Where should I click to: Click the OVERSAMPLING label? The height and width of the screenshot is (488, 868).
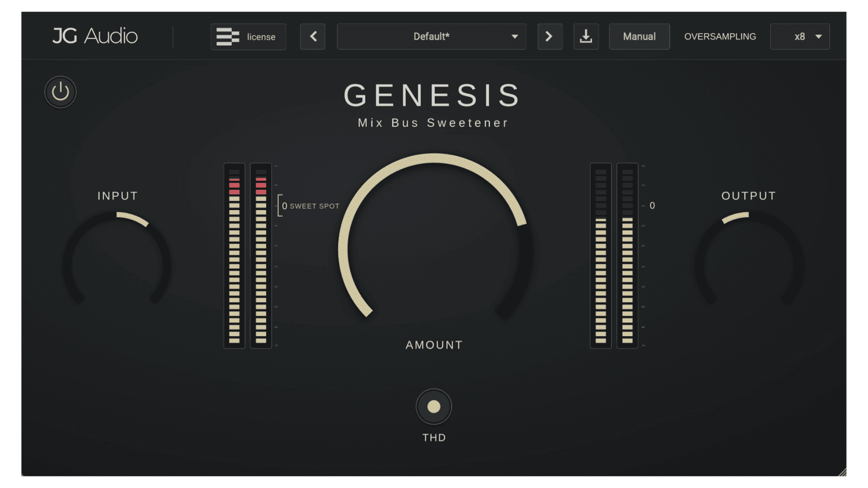click(x=720, y=37)
